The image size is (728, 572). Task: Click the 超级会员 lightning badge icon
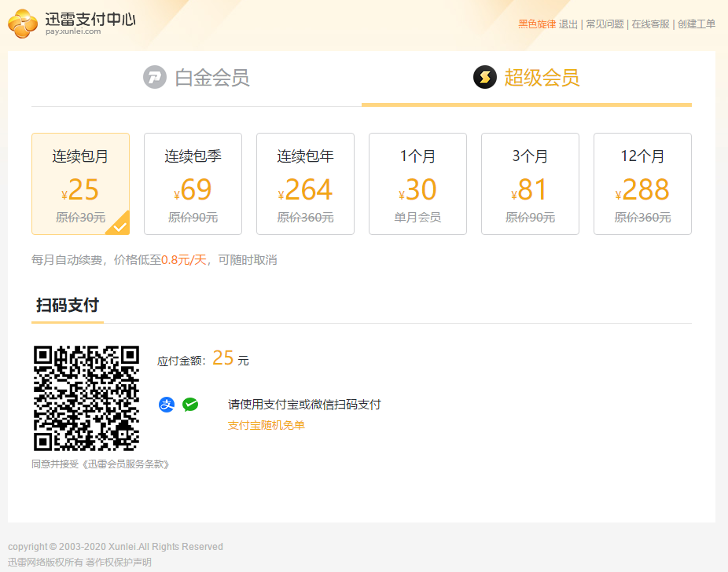click(x=485, y=77)
